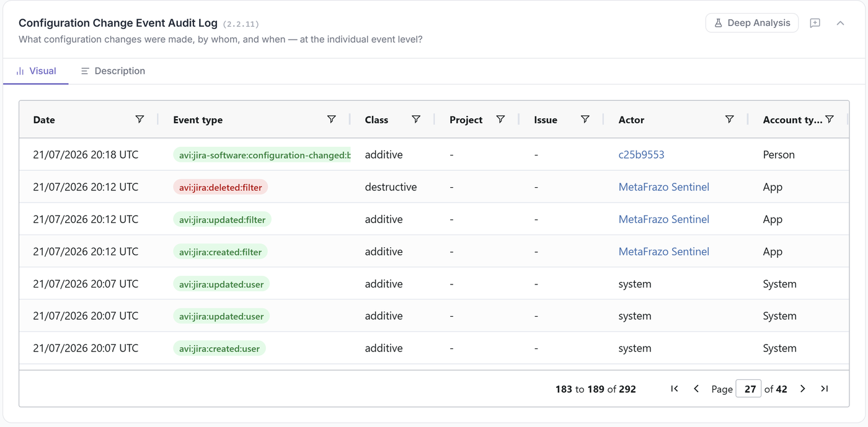Click the destructive class cell
The height and width of the screenshot is (427, 868).
(x=391, y=187)
